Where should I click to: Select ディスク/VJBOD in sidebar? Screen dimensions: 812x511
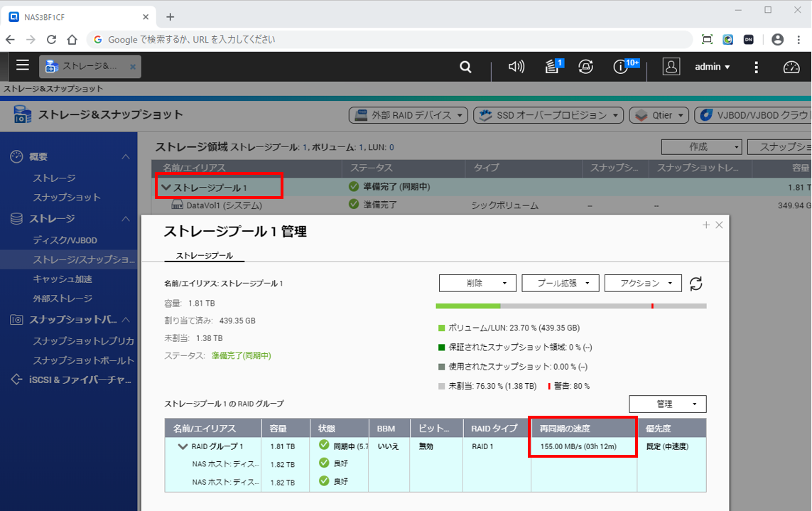click(65, 241)
